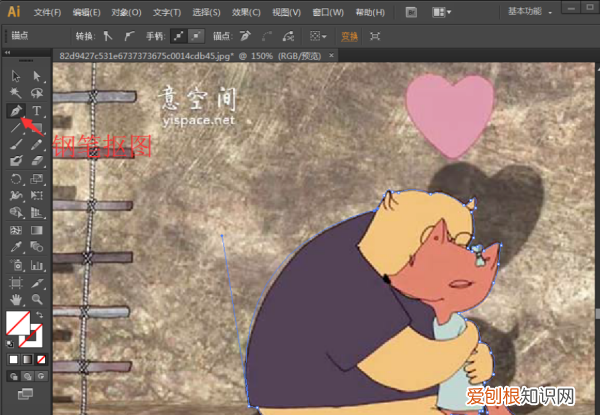Swap fill and stroke colors
The height and width of the screenshot is (415, 600).
coord(40,315)
